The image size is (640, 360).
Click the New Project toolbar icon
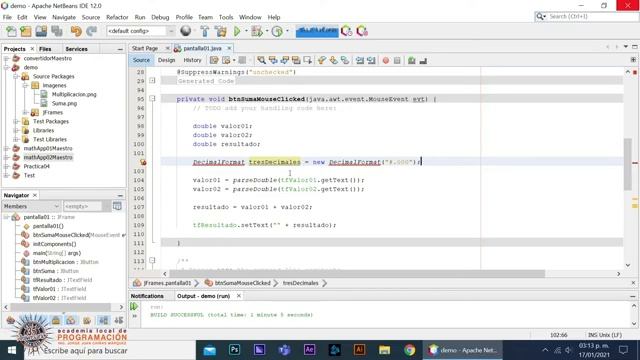coord(26,31)
